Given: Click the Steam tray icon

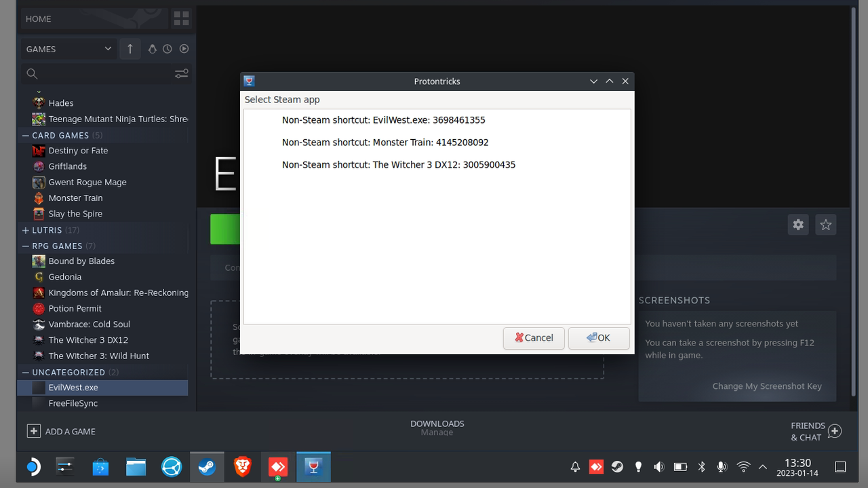Looking at the screenshot, I should click(x=617, y=467).
